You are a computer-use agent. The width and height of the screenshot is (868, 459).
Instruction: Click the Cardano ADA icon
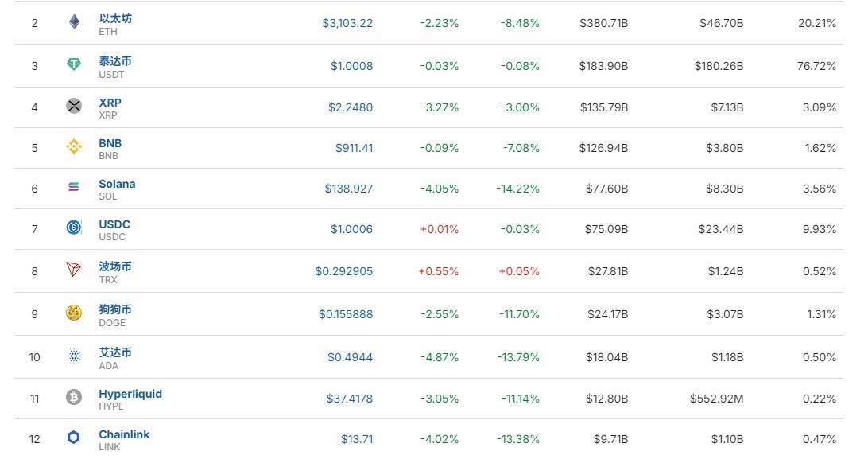74,356
